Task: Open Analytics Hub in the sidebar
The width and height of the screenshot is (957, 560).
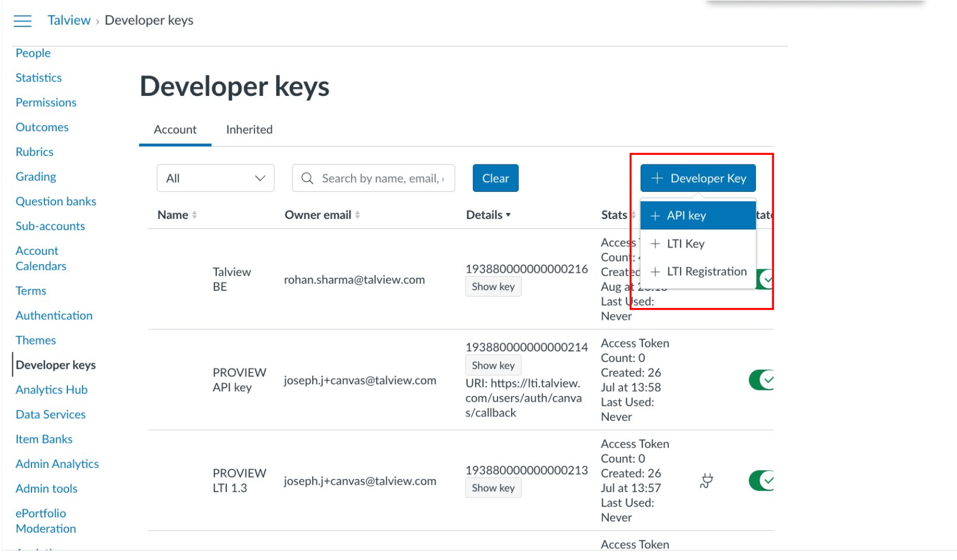Action: [52, 390]
